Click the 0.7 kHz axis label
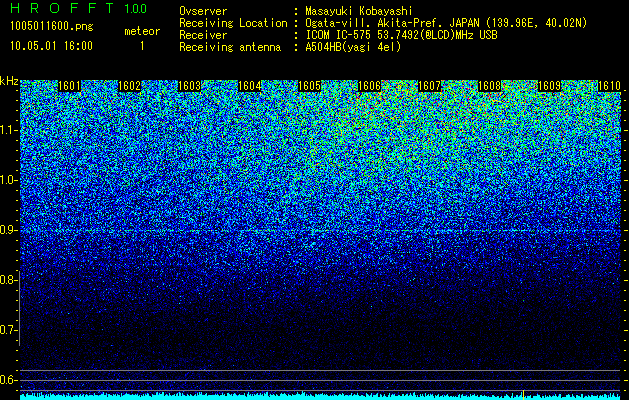 8,330
